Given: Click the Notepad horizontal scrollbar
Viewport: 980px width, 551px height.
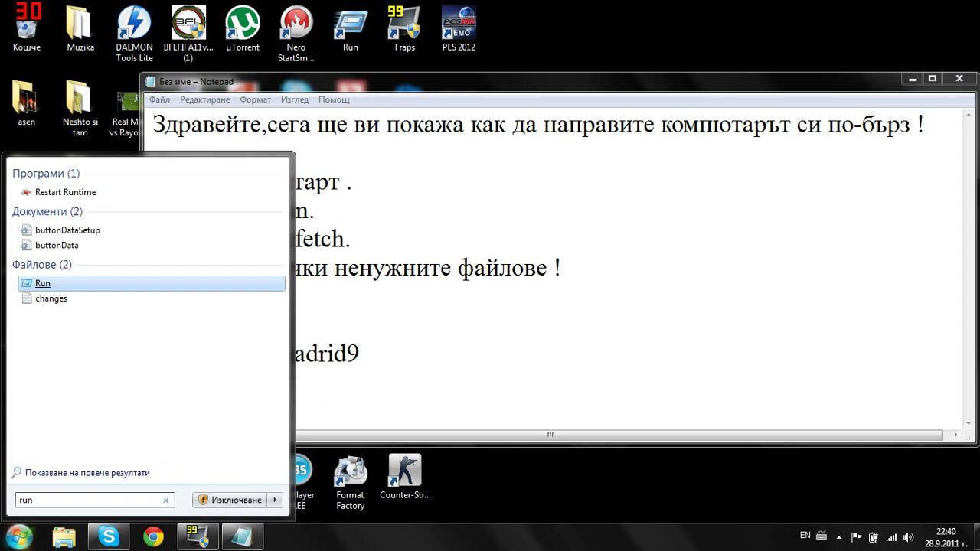Looking at the screenshot, I should pyautogui.click(x=549, y=435).
